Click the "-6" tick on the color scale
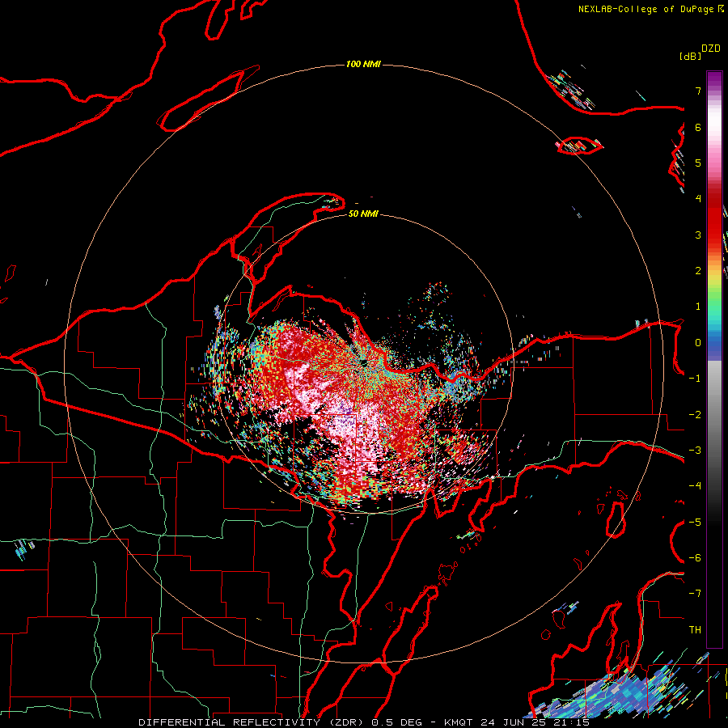Image resolution: width=728 pixels, height=728 pixels. click(695, 558)
